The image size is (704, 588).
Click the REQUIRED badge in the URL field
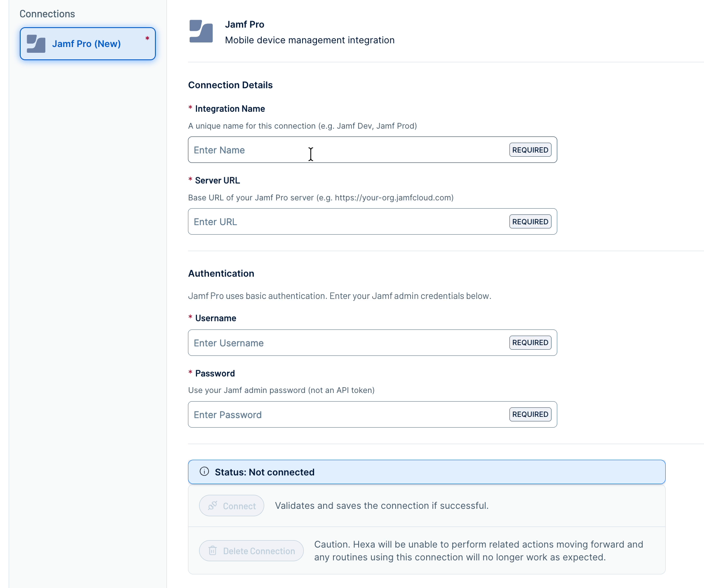pos(530,221)
